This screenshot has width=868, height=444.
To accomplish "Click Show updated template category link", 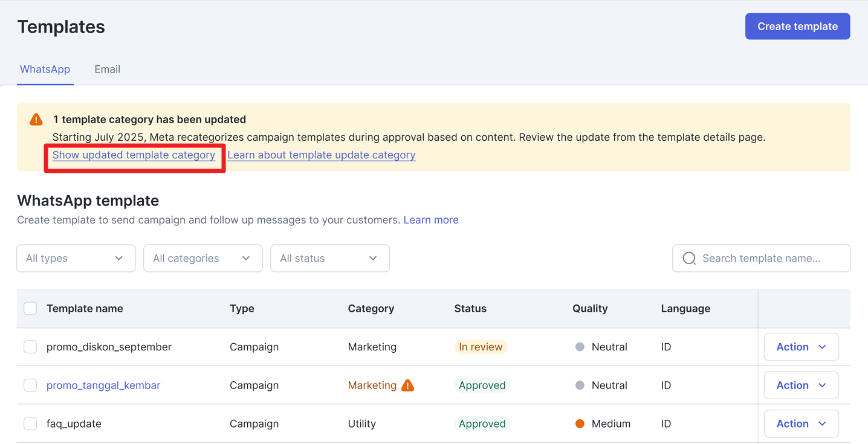I will pos(134,155).
